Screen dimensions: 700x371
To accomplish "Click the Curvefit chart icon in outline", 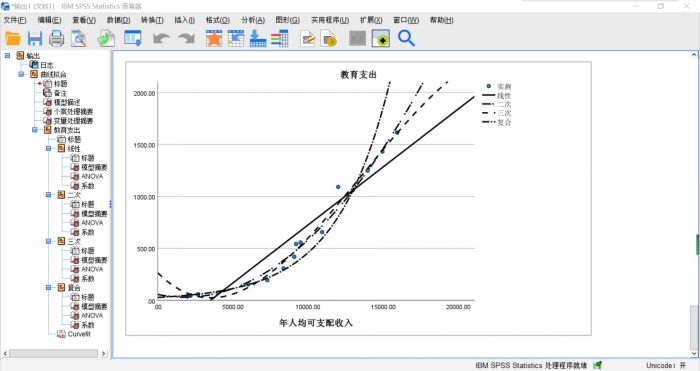I will [62, 334].
